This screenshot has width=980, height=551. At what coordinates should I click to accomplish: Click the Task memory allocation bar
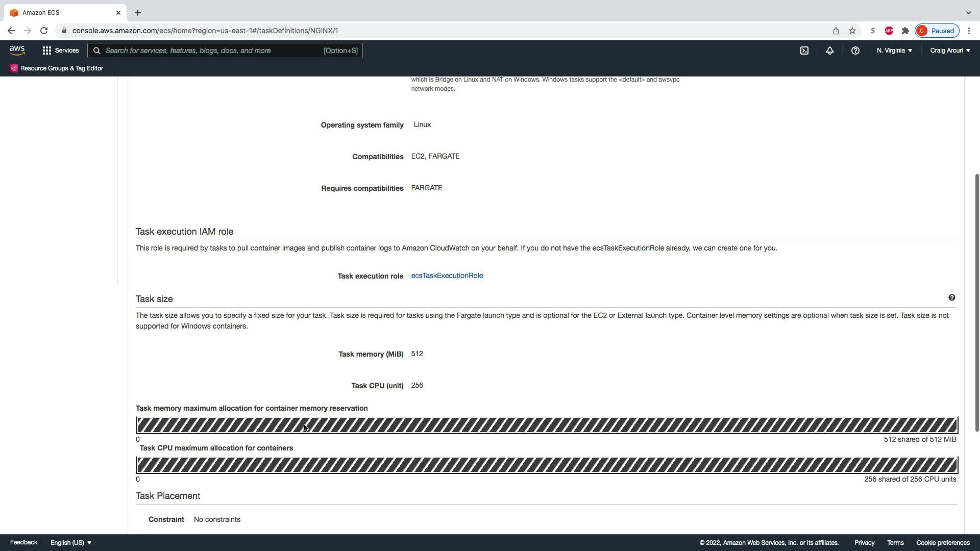(546, 425)
